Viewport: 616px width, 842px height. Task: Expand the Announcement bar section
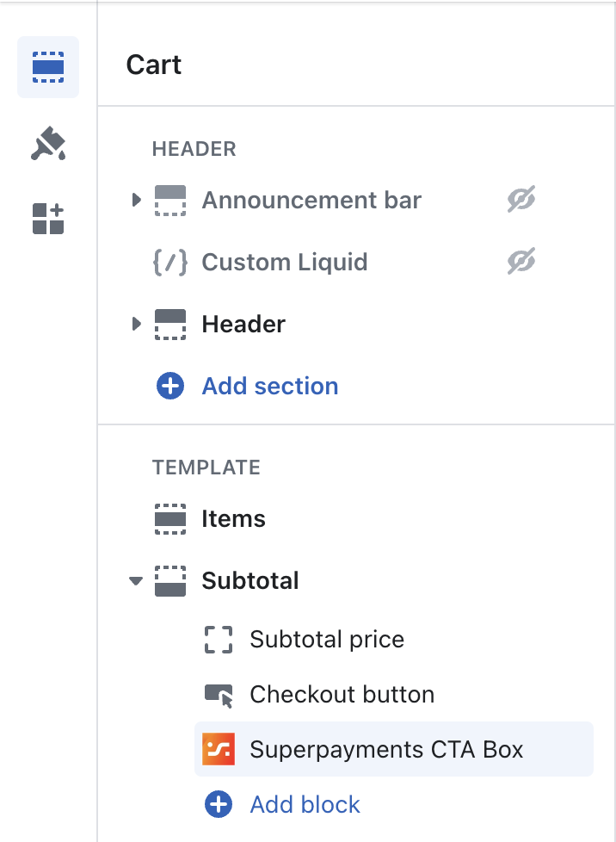(136, 200)
